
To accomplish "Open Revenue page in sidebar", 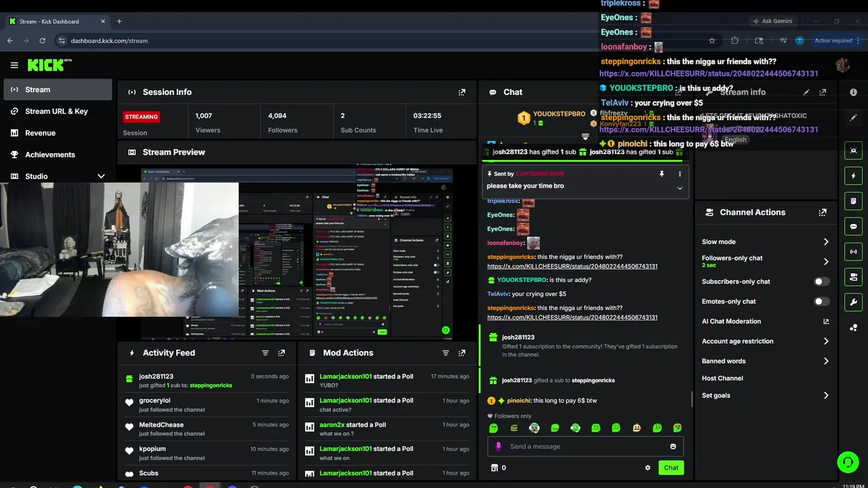I will pos(58,133).
